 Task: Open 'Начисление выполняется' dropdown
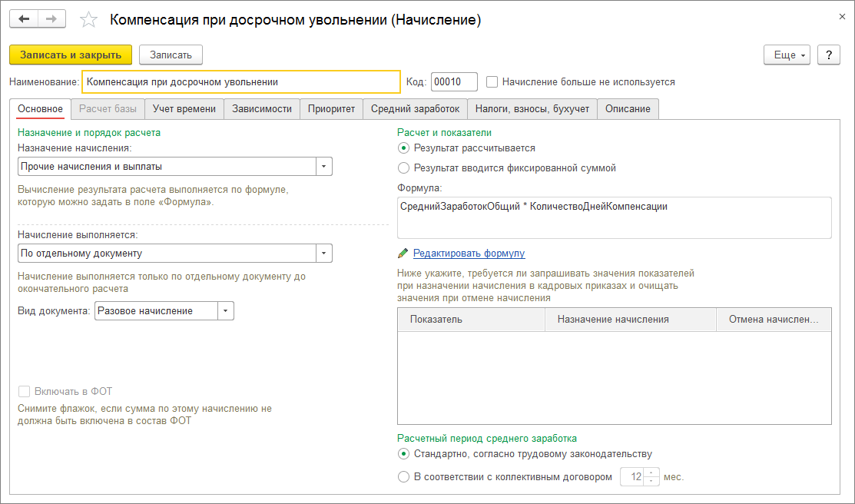pyautogui.click(x=323, y=254)
